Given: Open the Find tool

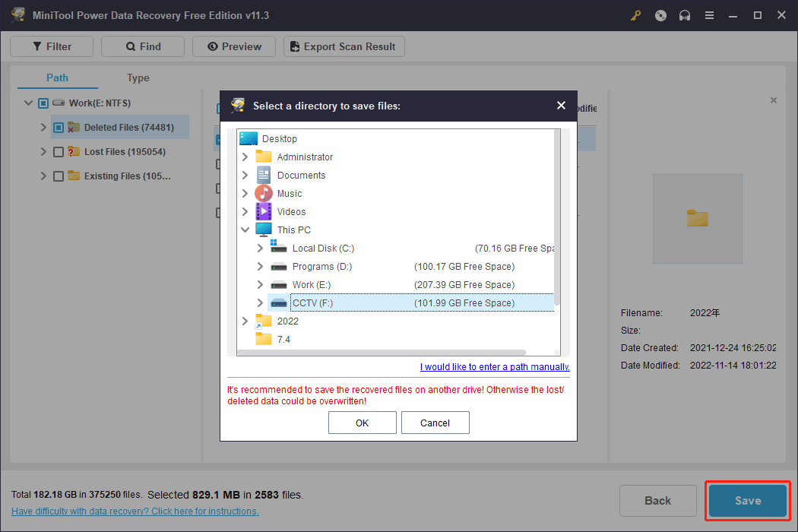Looking at the screenshot, I should [x=143, y=46].
